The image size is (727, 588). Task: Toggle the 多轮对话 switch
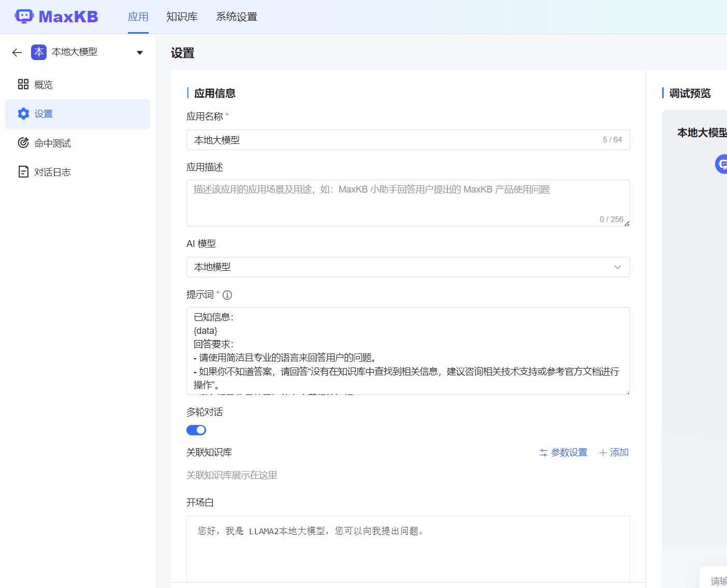pyautogui.click(x=196, y=430)
